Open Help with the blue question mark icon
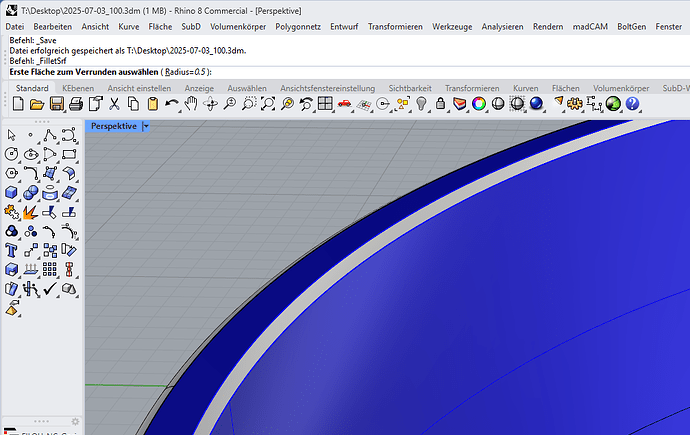This screenshot has width=690, height=435. pos(632,104)
